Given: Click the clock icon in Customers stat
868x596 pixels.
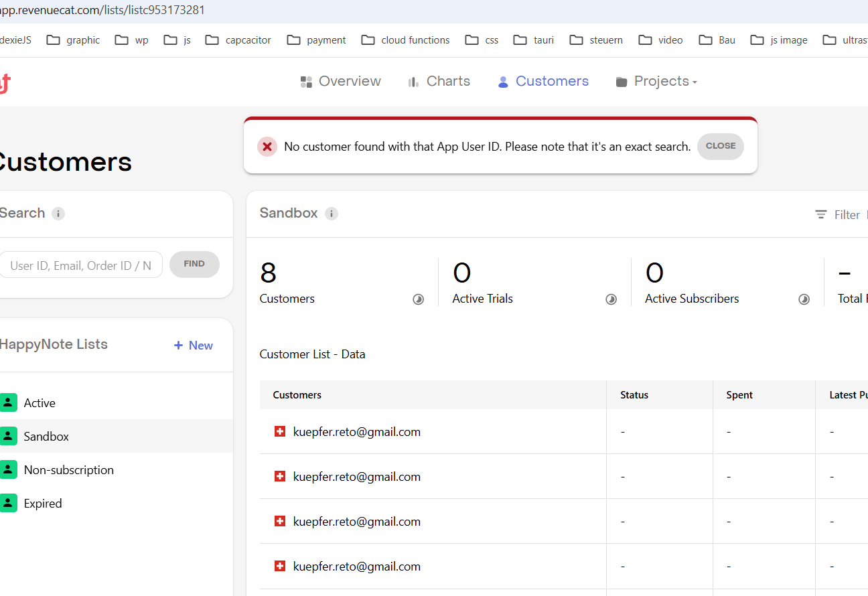Looking at the screenshot, I should 419,299.
